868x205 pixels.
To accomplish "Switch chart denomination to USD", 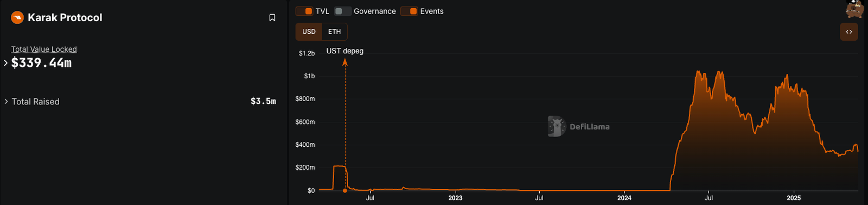I will click(309, 32).
